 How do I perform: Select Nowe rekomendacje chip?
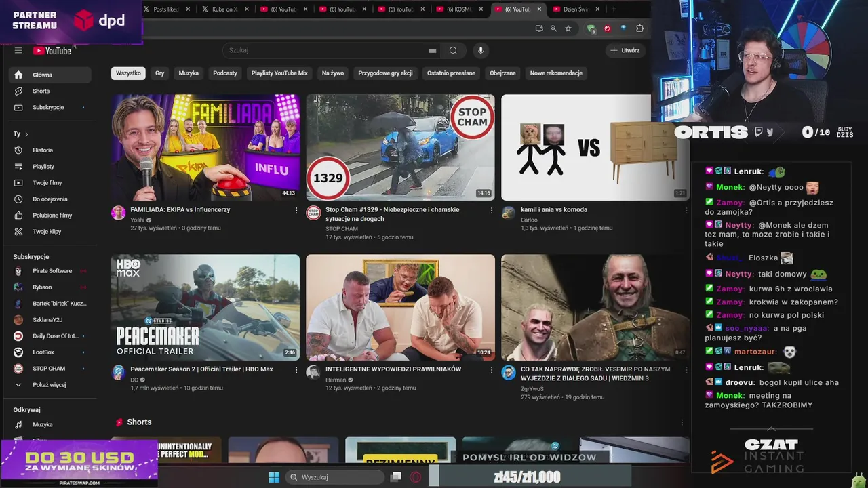pyautogui.click(x=556, y=73)
